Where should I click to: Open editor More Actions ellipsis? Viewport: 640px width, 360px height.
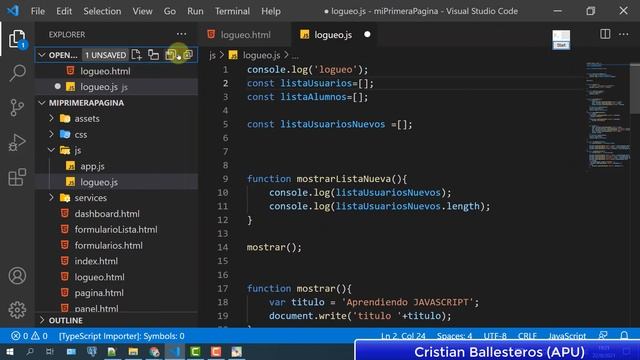point(624,34)
